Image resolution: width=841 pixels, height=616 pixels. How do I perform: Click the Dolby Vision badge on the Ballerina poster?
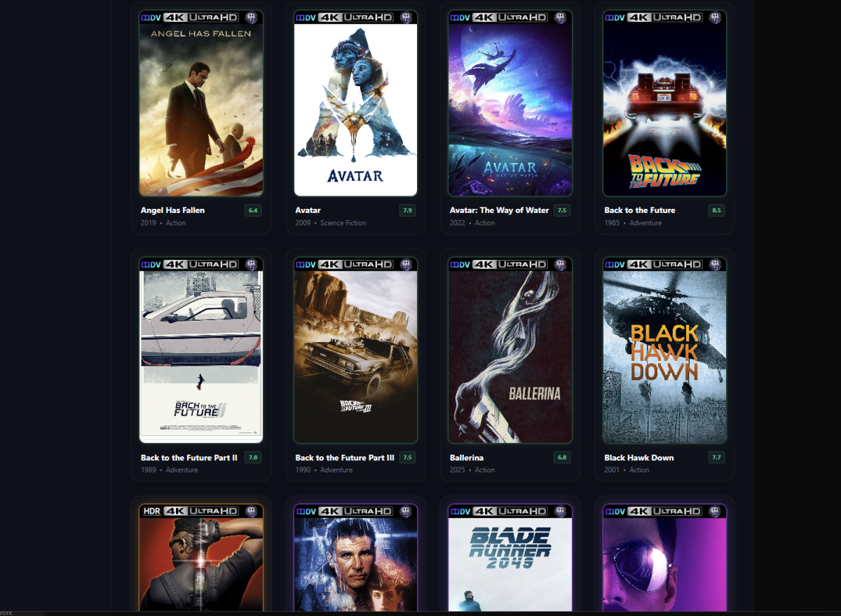460,264
